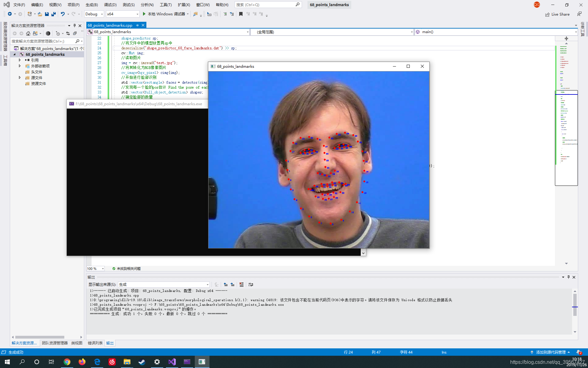Viewport: 588px width, 368px height.
Task: Open the 调试(D) menu
Action: [110, 5]
